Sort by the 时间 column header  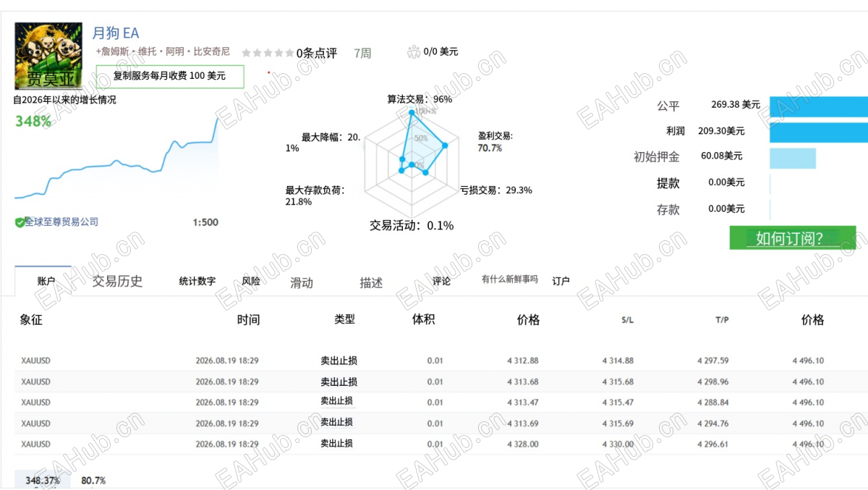248,320
